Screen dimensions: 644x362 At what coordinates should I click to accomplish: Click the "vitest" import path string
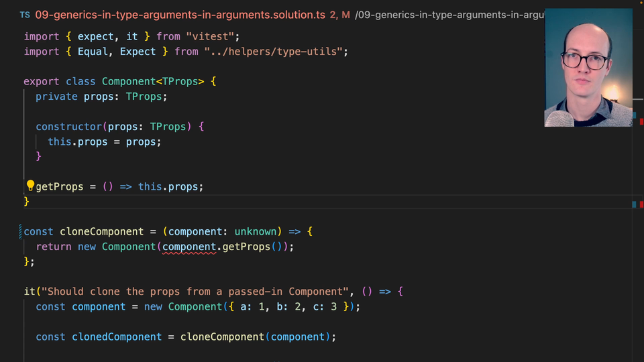click(x=213, y=36)
